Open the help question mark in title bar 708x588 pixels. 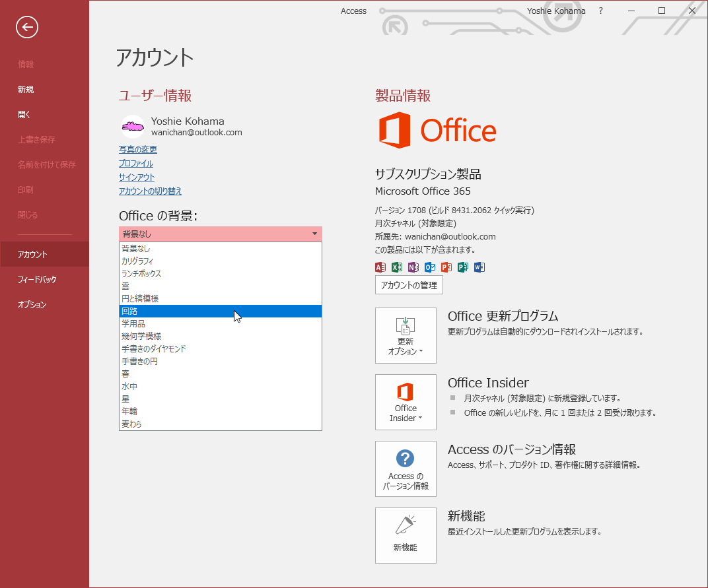[x=600, y=11]
